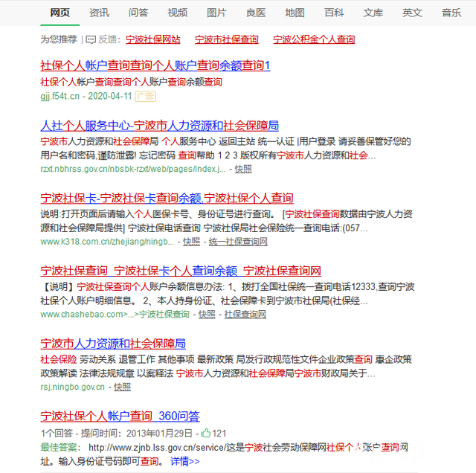Switch to the 英文 tab
This screenshot has width=476, height=473.
[412, 13]
